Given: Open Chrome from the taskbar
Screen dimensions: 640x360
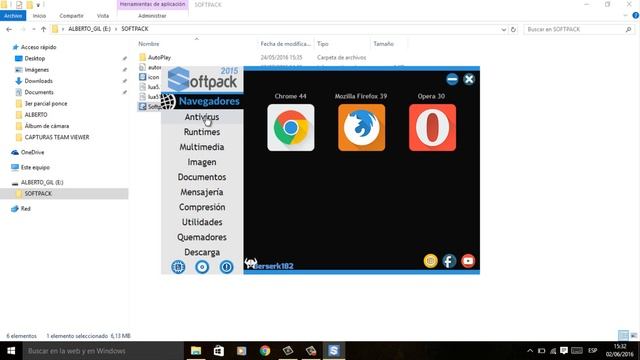Looking at the screenshot, I should tap(265, 351).
